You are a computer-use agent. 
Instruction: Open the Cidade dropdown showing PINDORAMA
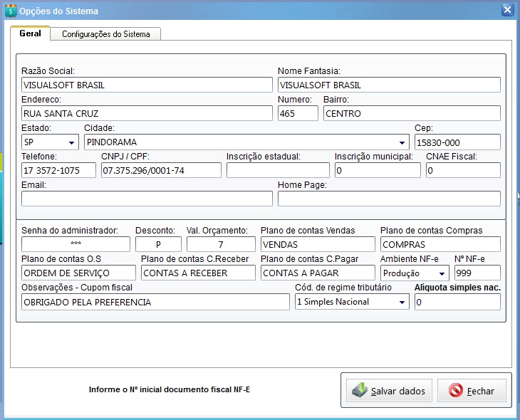point(402,142)
